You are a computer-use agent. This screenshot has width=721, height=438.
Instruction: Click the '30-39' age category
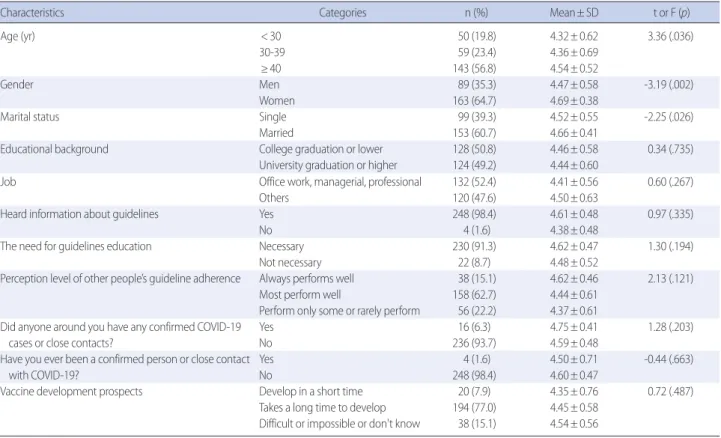click(x=272, y=52)
